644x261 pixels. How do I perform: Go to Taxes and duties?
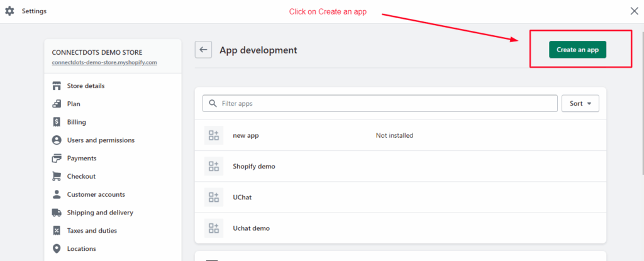point(92,231)
